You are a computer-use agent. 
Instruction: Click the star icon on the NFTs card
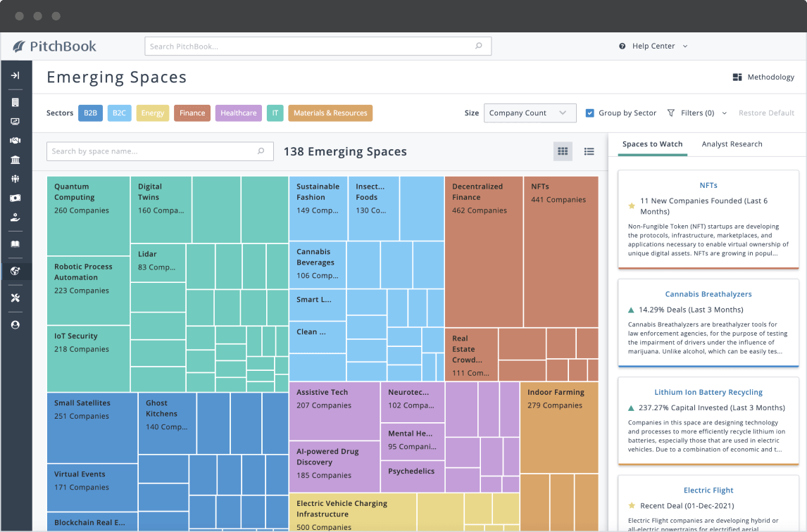click(x=632, y=205)
